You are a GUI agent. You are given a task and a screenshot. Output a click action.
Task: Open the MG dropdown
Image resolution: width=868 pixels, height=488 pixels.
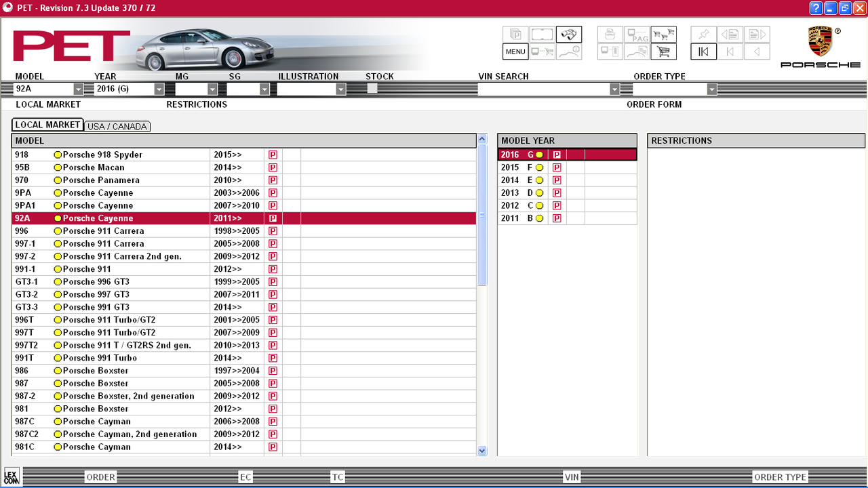pyautogui.click(x=212, y=89)
